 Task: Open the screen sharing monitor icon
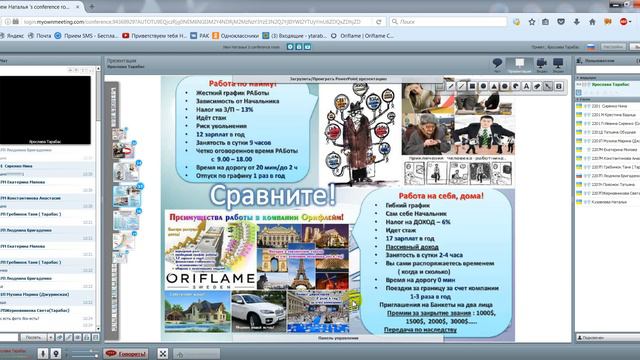[x=558, y=64]
